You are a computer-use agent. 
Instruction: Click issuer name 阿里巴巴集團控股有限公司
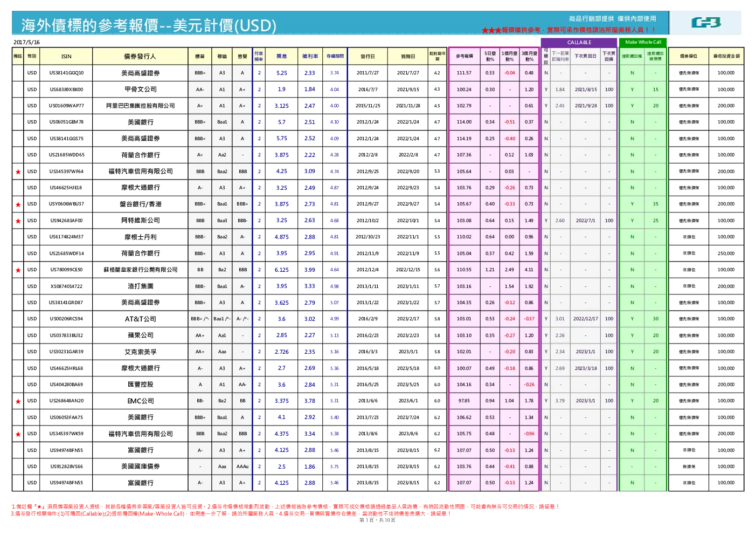(141, 106)
